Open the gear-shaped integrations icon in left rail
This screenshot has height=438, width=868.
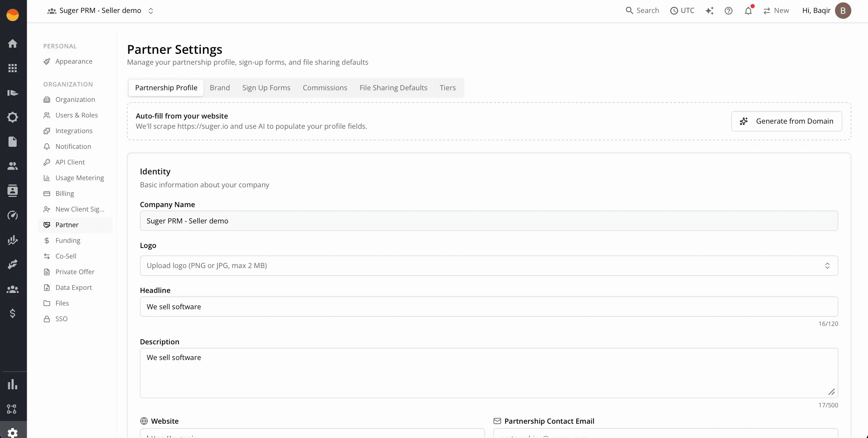tap(13, 117)
